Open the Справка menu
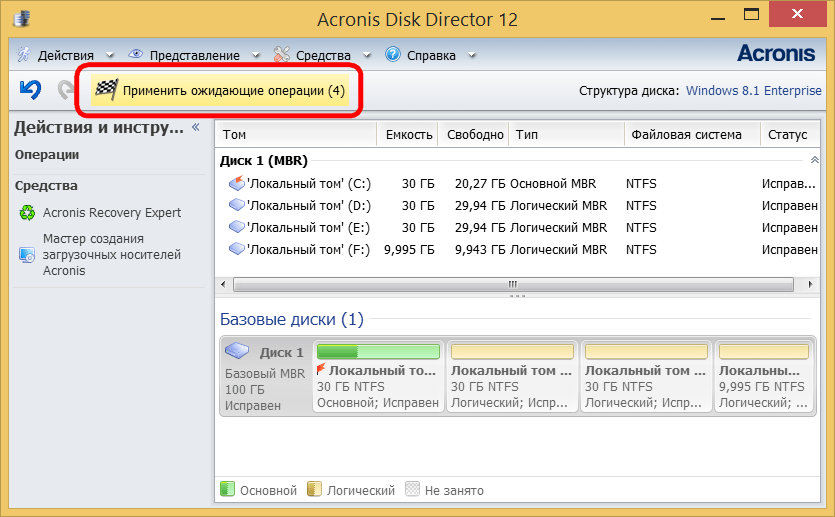The height and width of the screenshot is (517, 835). (x=431, y=55)
